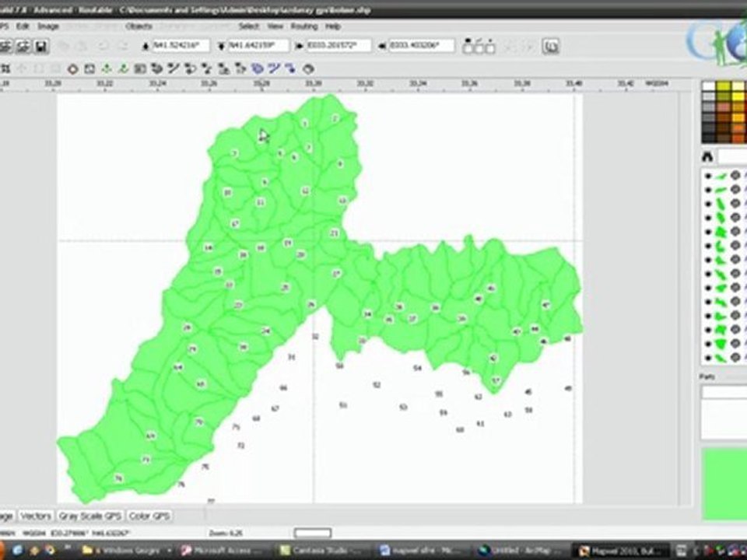Viewport: 747px width, 560px height.
Task: Click the middle blue tool icon in the toolbar
Action: 273,69
